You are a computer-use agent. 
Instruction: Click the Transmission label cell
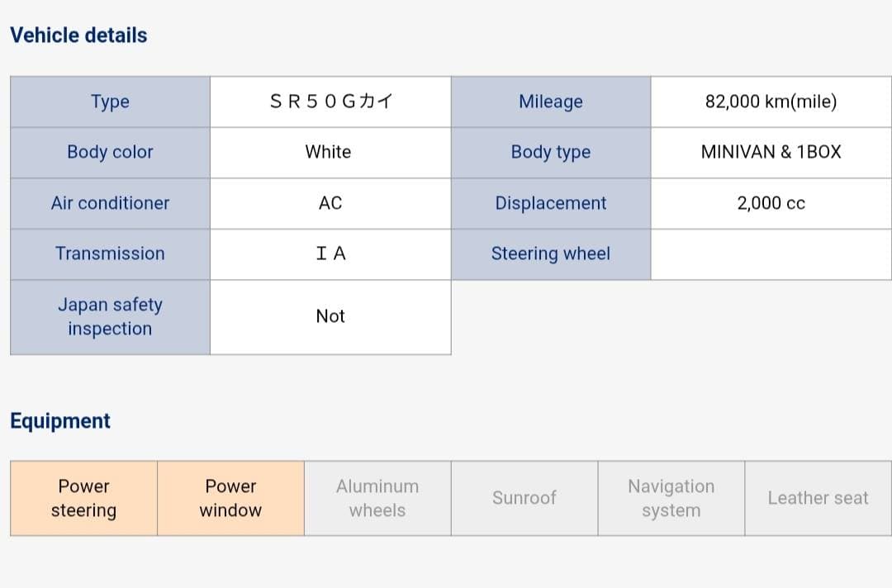[x=110, y=254]
